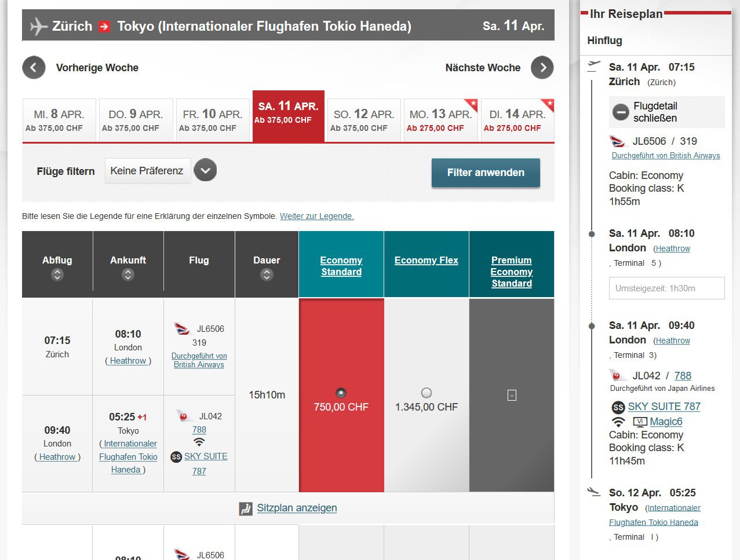The image size is (740, 560).
Task: Go to previous week arrow
Action: (x=34, y=68)
